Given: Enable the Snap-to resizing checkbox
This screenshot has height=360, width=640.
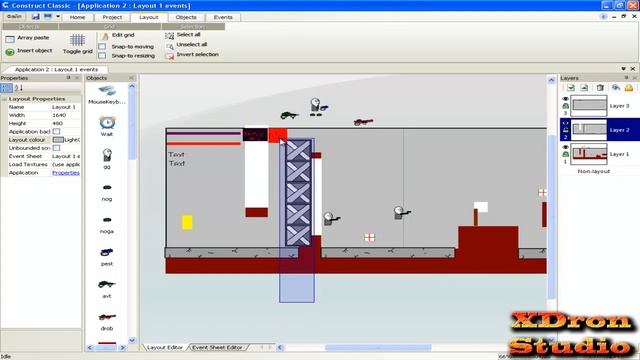Looking at the screenshot, I should (x=102, y=56).
